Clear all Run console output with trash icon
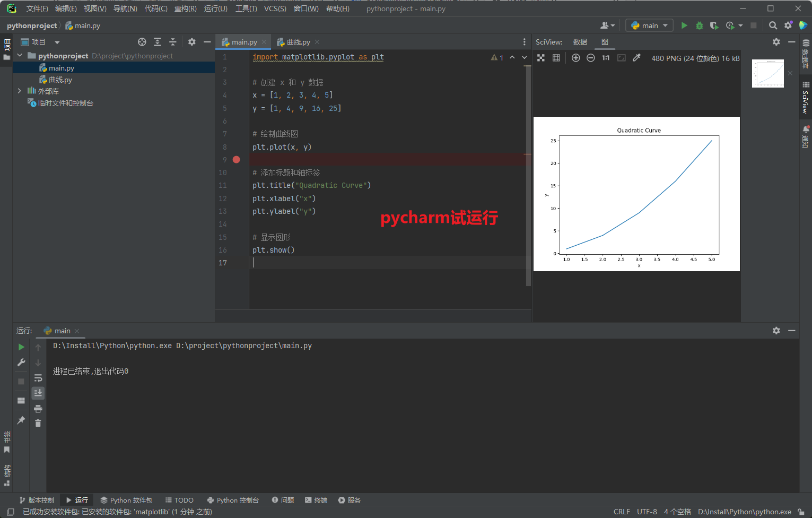This screenshot has width=812, height=518. 38,423
